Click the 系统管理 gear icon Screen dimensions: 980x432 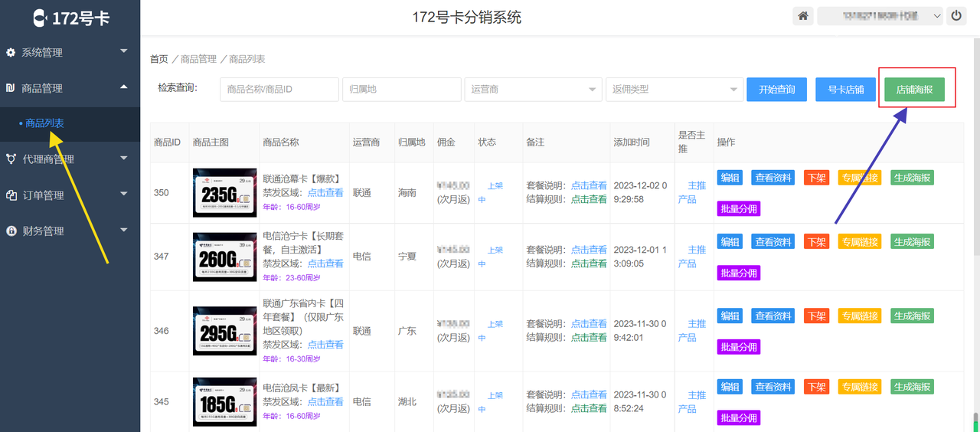(11, 53)
